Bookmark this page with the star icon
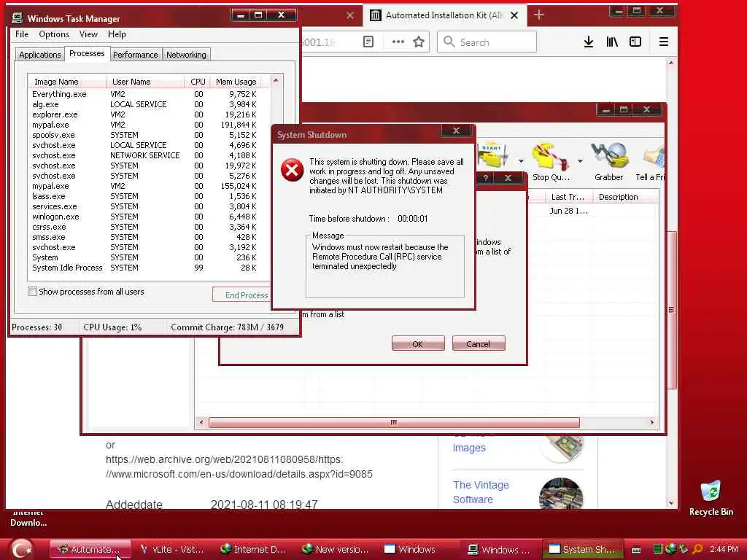 [x=419, y=42]
